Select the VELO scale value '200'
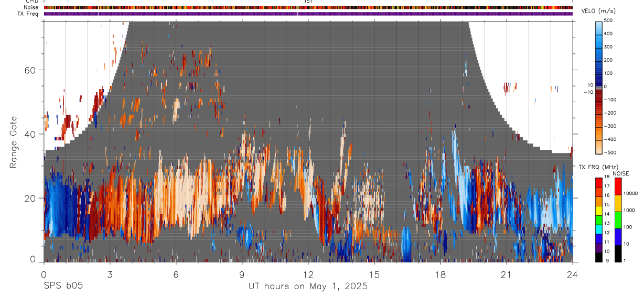The height and width of the screenshot is (297, 644). [609, 60]
